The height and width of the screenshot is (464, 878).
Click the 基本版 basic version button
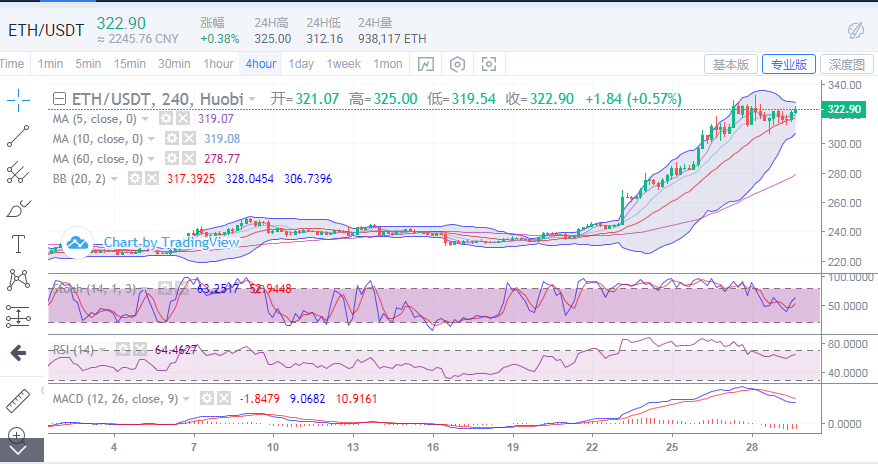(730, 64)
